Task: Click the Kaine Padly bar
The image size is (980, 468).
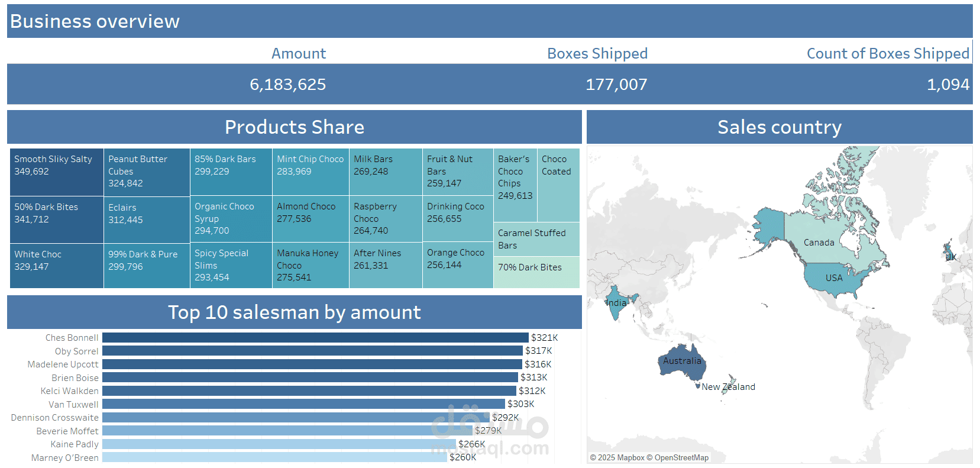Action: (279, 444)
